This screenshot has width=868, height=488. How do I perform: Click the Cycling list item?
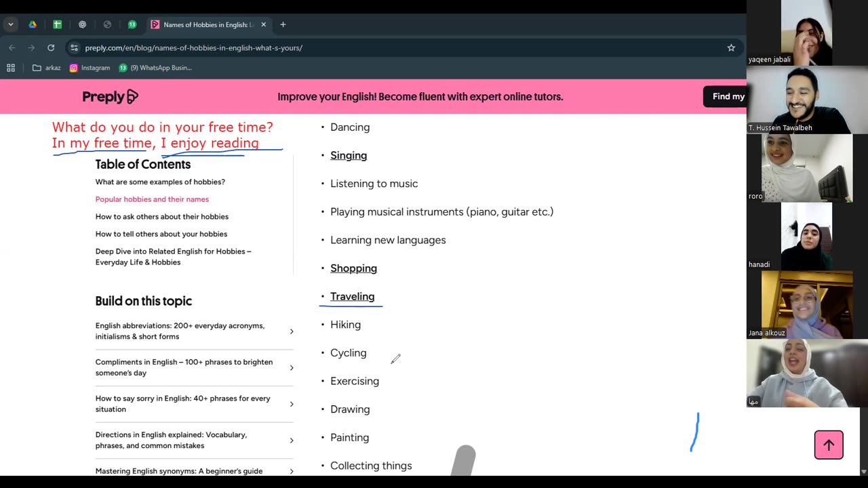point(348,353)
